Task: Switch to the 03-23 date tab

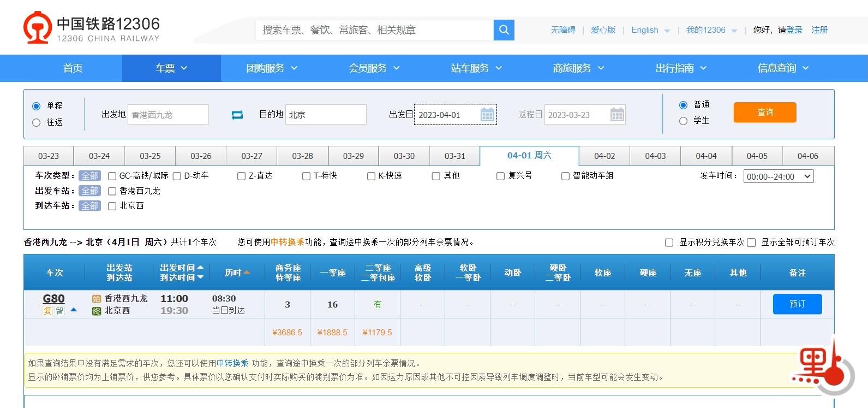Action: pyautogui.click(x=49, y=156)
